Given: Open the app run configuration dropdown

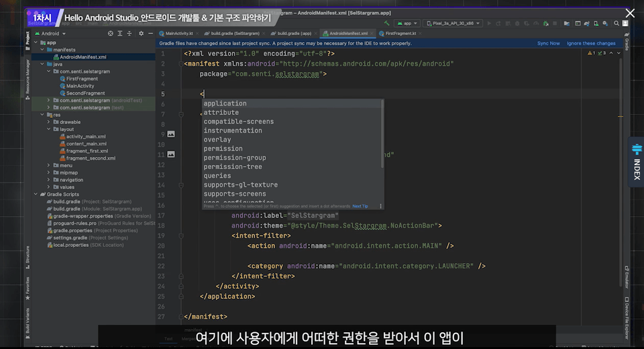Looking at the screenshot, I should (407, 23).
